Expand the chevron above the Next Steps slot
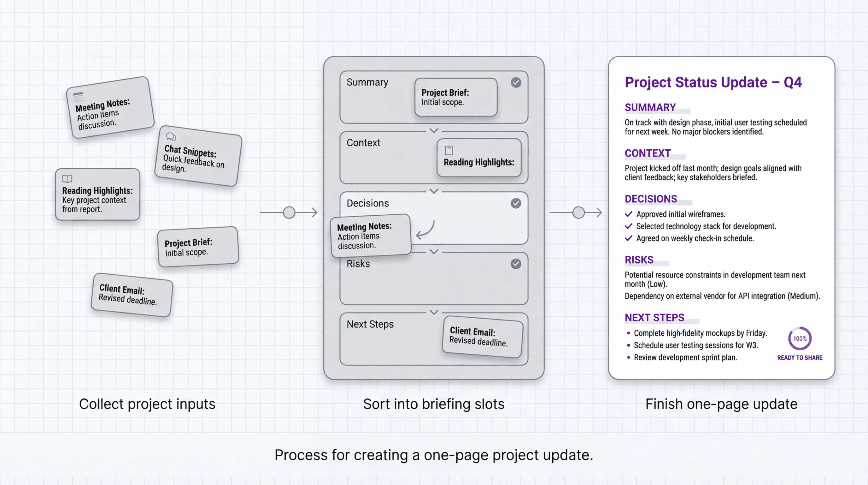868x485 pixels. tap(434, 312)
